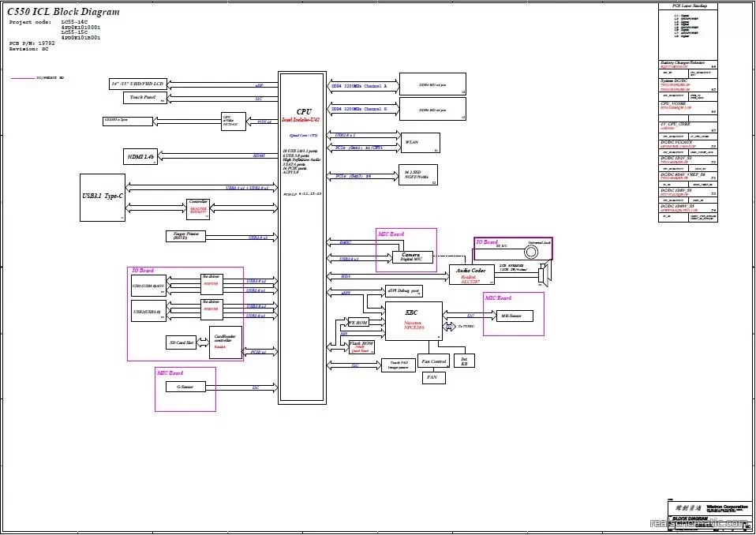Screen dimensions: 756x535
Task: Click the USB1 (USB3.0) port block
Action: click(x=148, y=286)
